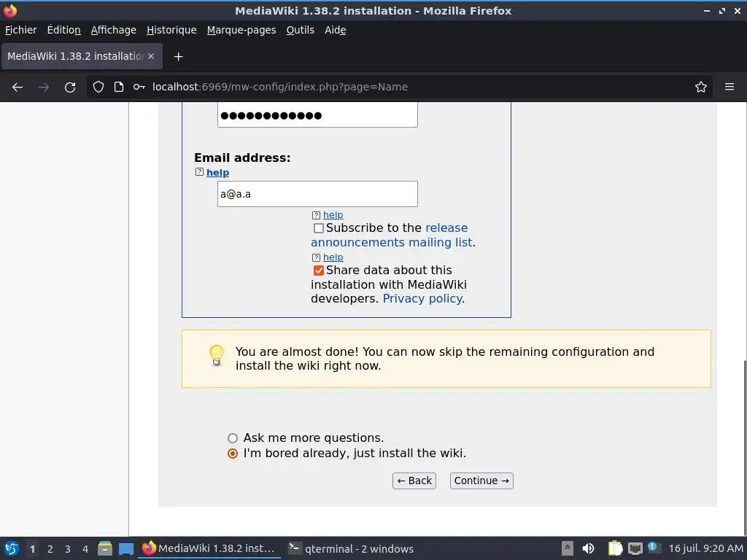Open the Privacy policy link
The height and width of the screenshot is (560, 747).
(422, 298)
